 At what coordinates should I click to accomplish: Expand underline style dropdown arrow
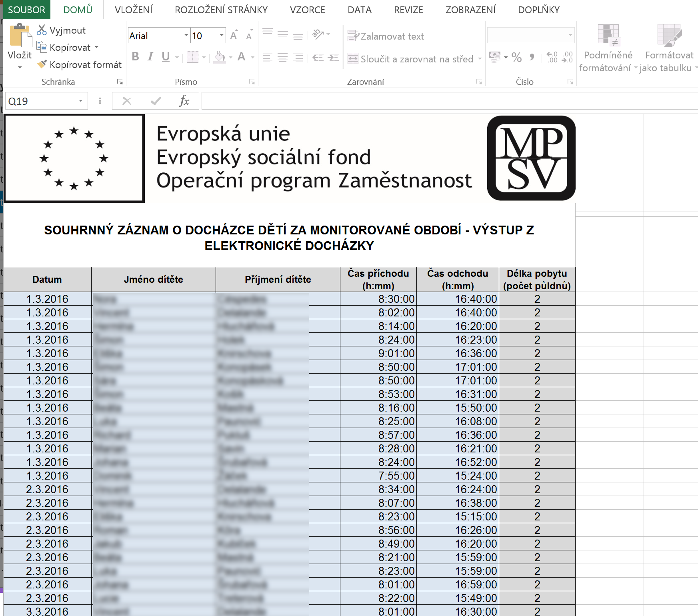[x=177, y=57]
